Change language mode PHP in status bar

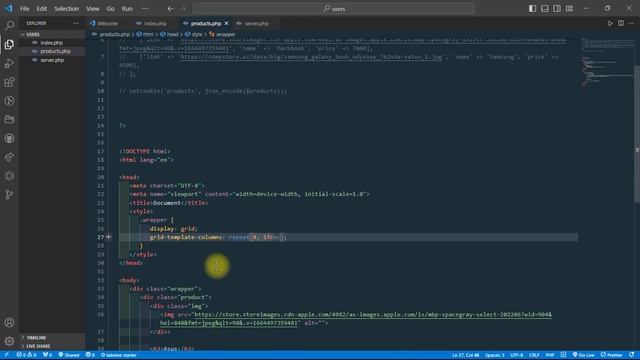coord(550,355)
